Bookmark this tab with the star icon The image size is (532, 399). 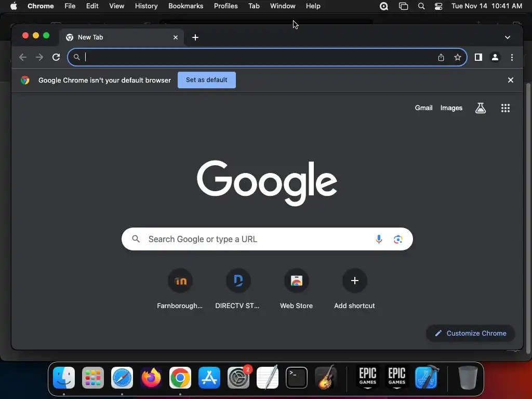pyautogui.click(x=457, y=57)
